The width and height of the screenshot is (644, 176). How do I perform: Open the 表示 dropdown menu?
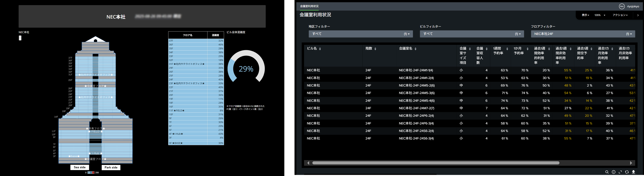coord(585,15)
